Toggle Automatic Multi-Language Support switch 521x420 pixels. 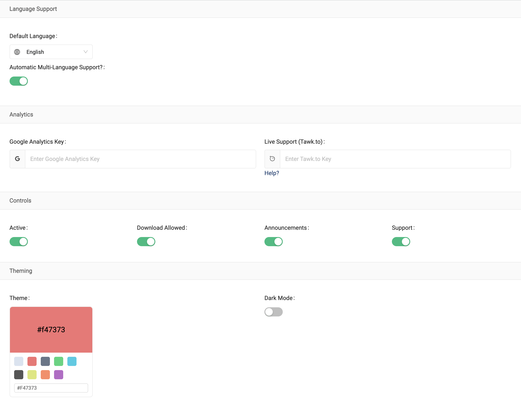coord(19,81)
